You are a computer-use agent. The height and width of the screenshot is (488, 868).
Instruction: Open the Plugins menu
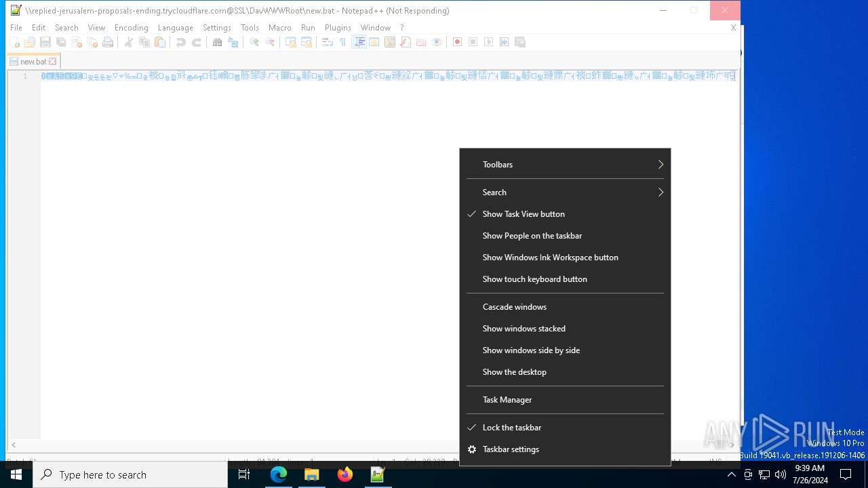click(x=338, y=28)
